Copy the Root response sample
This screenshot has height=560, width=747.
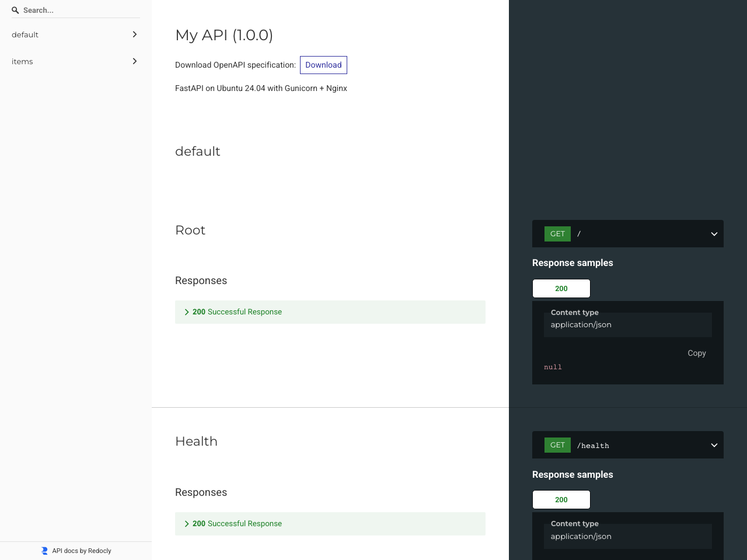pyautogui.click(x=697, y=353)
